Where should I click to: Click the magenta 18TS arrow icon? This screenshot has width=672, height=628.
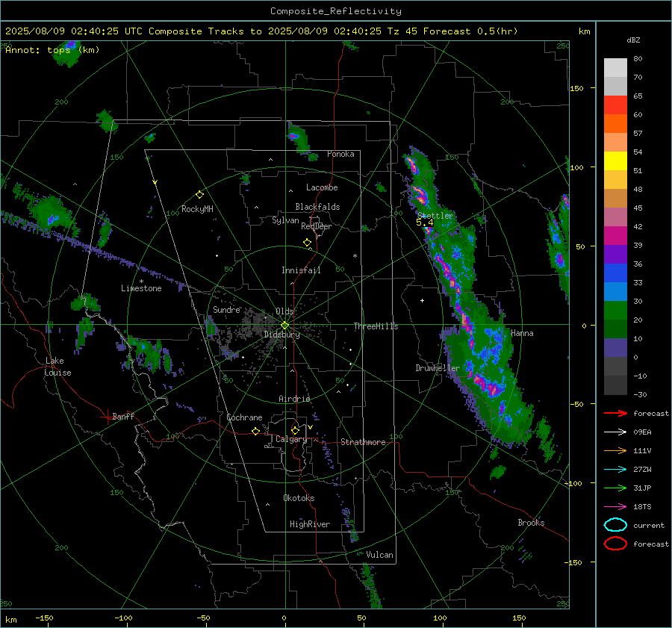point(615,507)
